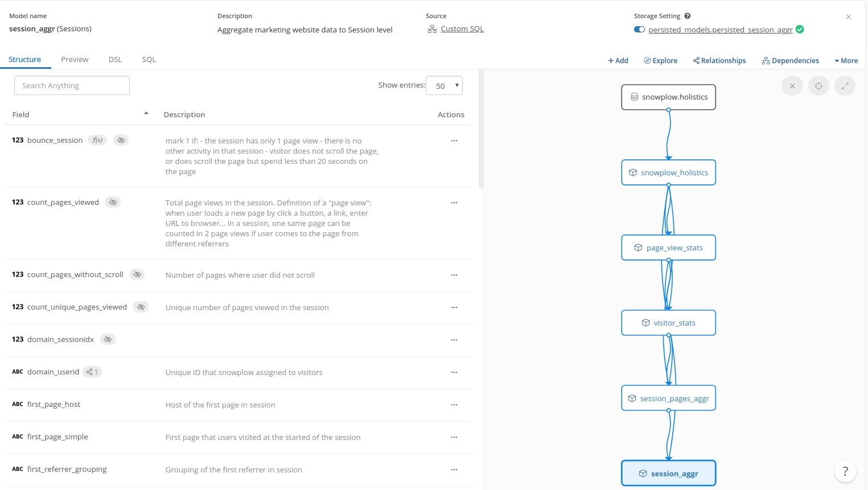Click the Search Anything input field
The width and height of the screenshot is (868, 490).
click(x=72, y=85)
